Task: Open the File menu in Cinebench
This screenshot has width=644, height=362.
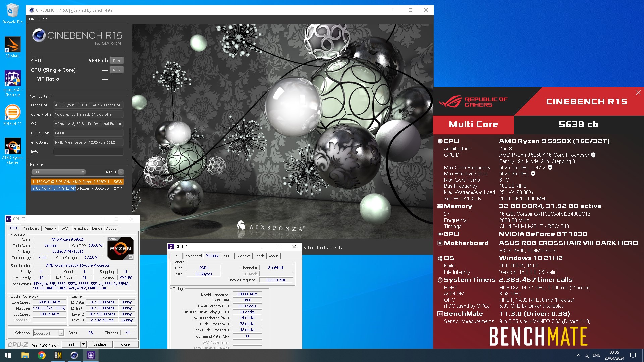Action: (32, 19)
